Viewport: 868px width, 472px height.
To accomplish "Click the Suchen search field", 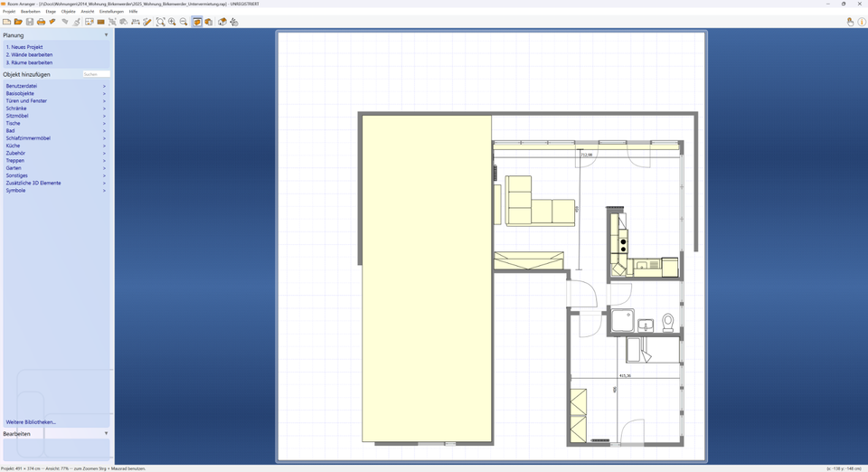I will 96,74.
